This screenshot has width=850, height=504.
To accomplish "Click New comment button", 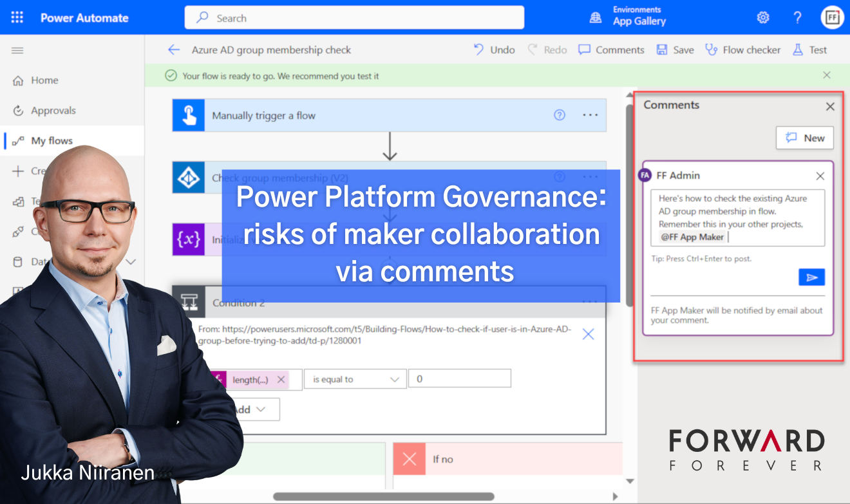I will (x=805, y=138).
